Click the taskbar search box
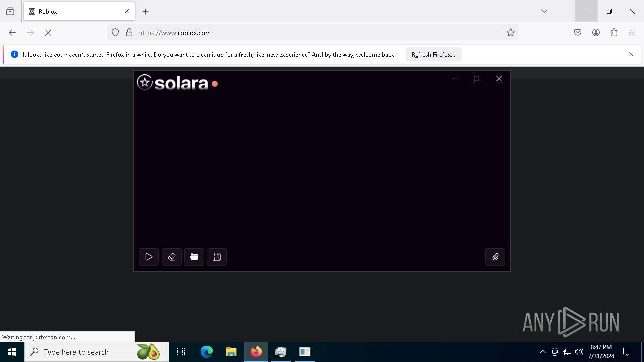 click(97, 352)
